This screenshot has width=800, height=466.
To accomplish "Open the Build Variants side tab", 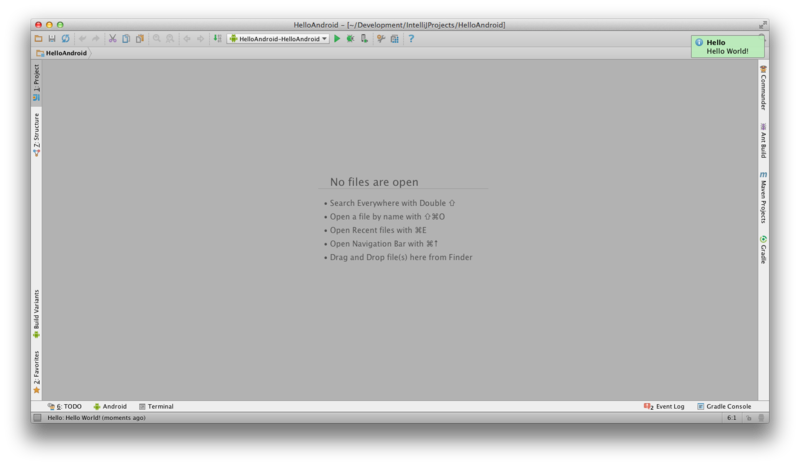I will (x=37, y=313).
